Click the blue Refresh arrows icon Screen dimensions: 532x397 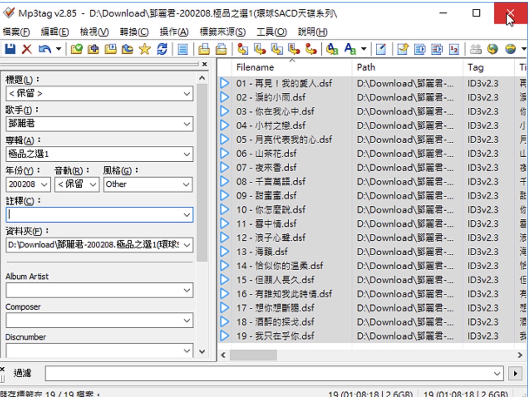coord(162,49)
